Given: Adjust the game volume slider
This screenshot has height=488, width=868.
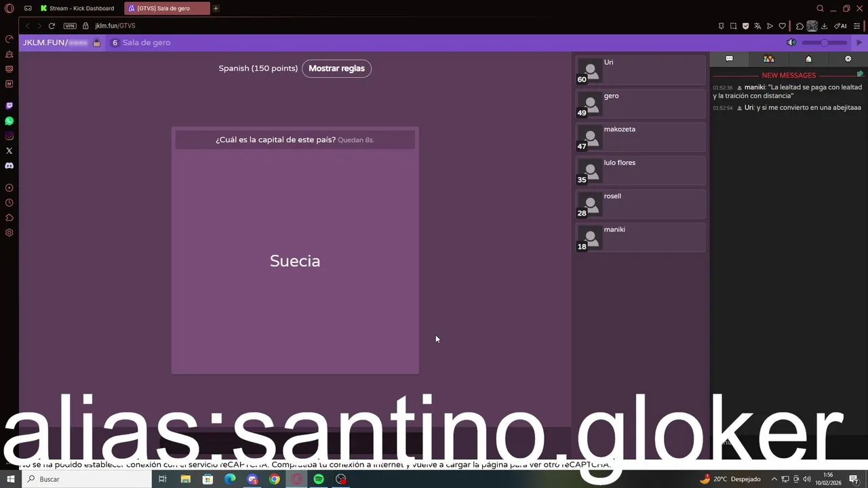Looking at the screenshot, I should click(x=825, y=43).
